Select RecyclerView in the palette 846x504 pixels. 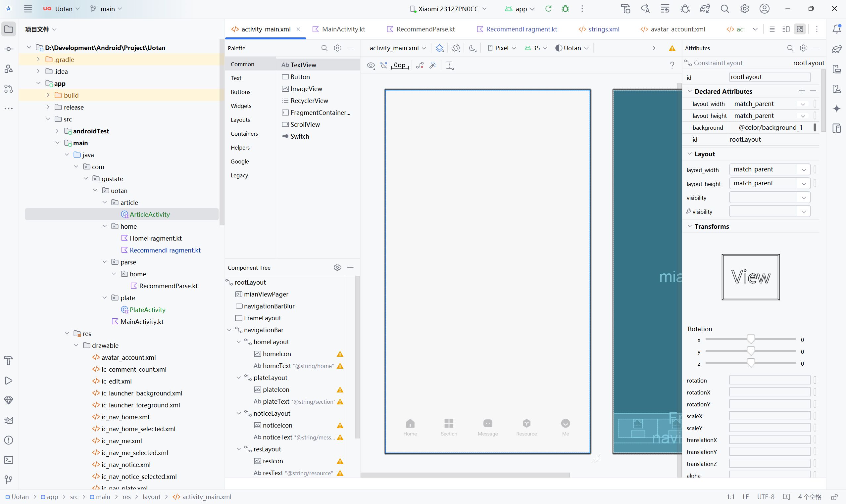(319, 101)
